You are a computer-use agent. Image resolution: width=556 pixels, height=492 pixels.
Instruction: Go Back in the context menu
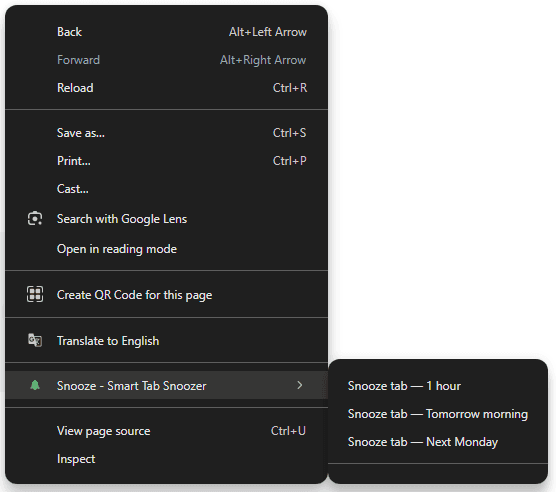[166, 32]
